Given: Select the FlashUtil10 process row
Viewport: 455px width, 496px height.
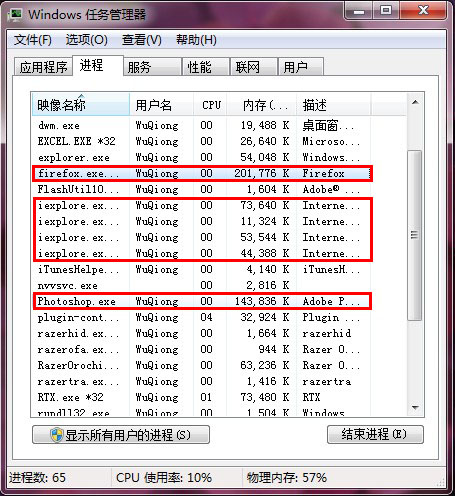Looking at the screenshot, I should 202,189.
